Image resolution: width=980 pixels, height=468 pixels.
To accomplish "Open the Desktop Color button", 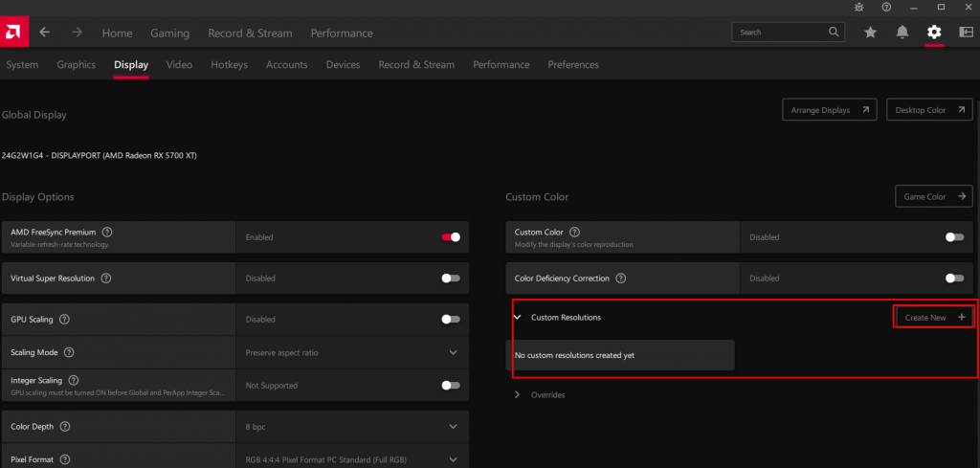I will click(929, 110).
